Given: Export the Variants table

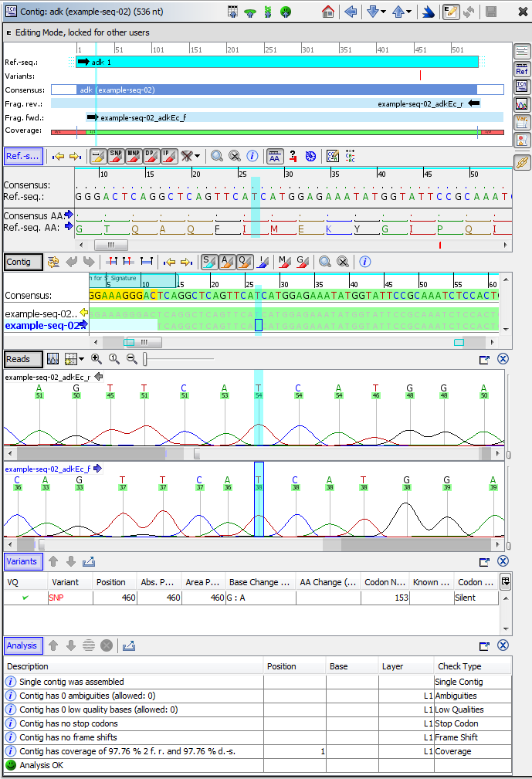Looking at the screenshot, I should [88, 562].
